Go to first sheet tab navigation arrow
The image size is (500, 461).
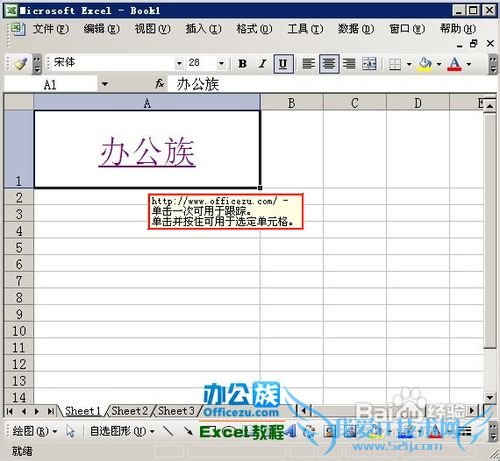coord(10,411)
